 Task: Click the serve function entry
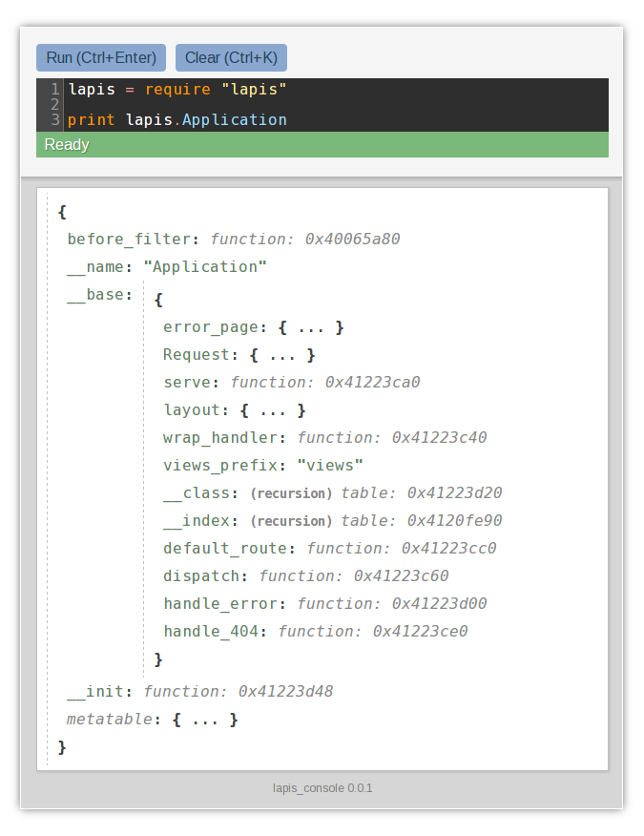[x=292, y=383]
